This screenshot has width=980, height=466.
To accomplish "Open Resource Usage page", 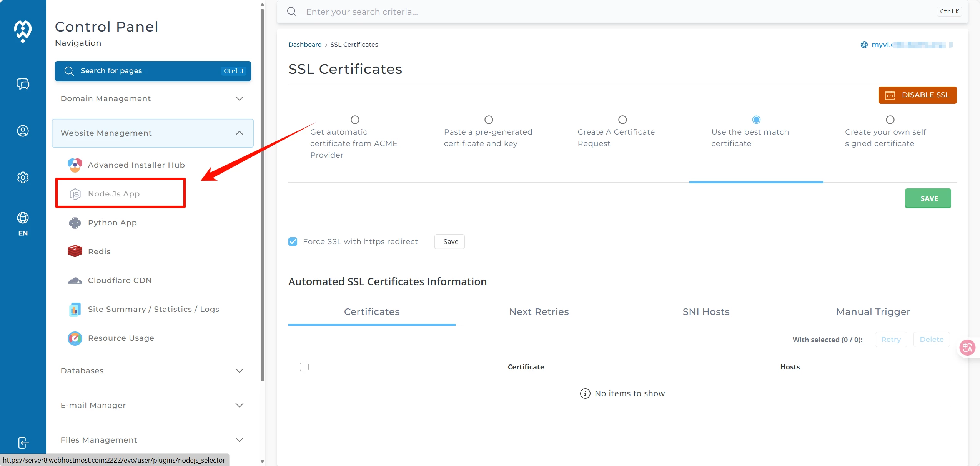I will [121, 338].
